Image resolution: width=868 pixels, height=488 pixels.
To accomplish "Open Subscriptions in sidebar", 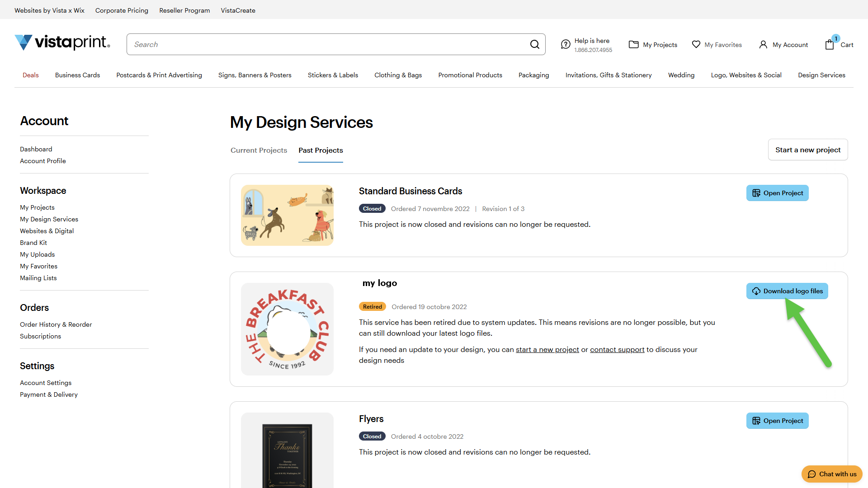I will pos(40,336).
